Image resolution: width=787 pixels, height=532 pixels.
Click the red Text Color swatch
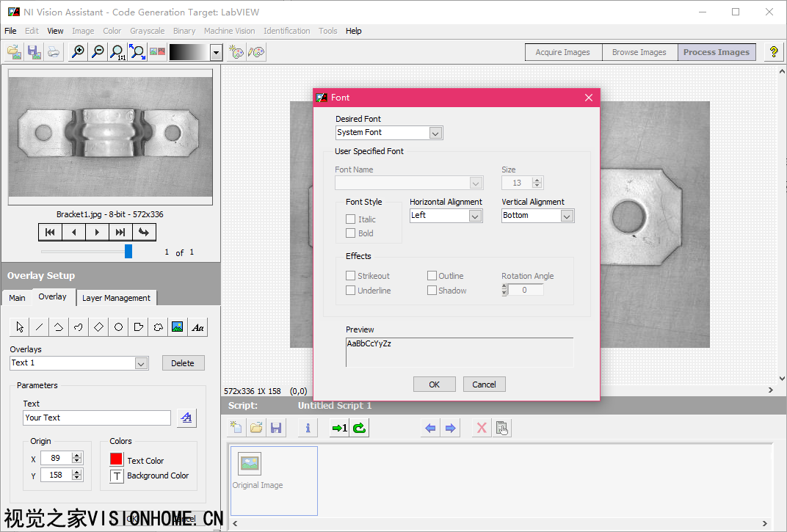coord(116,459)
